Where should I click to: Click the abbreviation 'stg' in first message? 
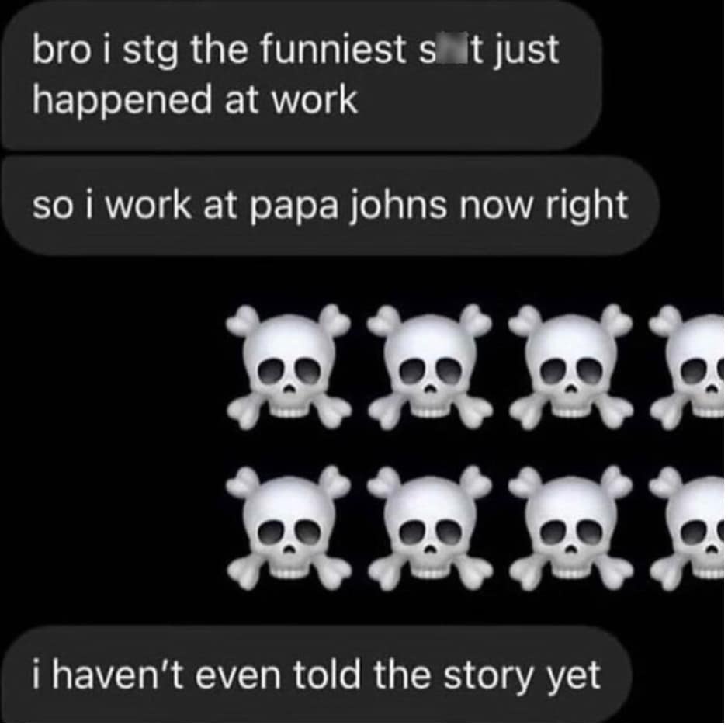pyautogui.click(x=151, y=52)
